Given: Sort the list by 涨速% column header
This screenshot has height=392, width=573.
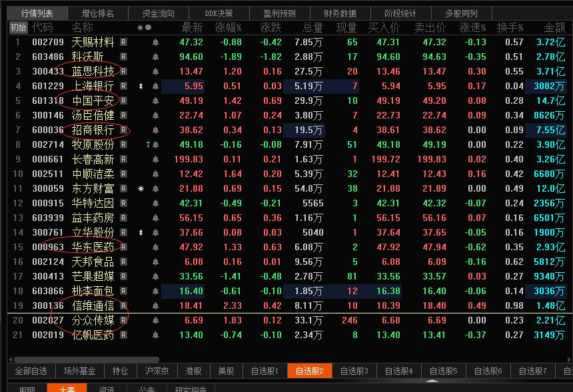Looking at the screenshot, I should click(472, 27).
